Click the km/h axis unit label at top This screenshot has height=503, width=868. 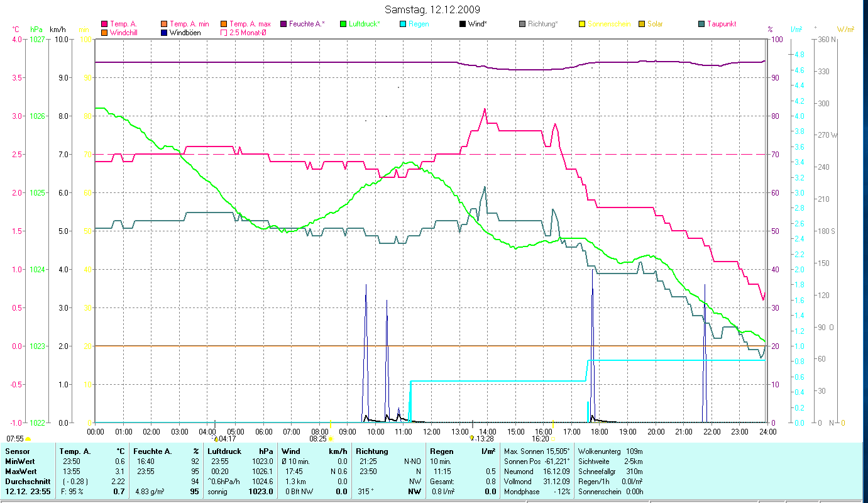pos(57,29)
